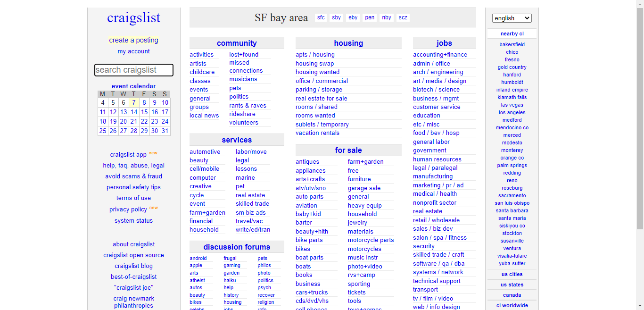Viewport: 644px width, 310px height.
Task: Click the search craigslist input field
Action: pos(134,70)
